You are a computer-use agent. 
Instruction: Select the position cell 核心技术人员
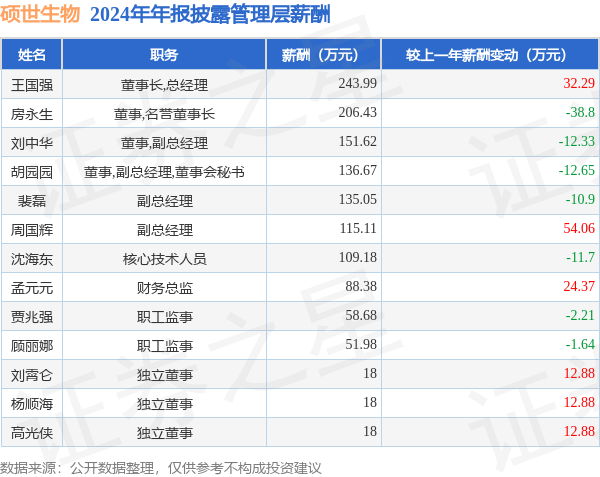pyautogui.click(x=165, y=259)
